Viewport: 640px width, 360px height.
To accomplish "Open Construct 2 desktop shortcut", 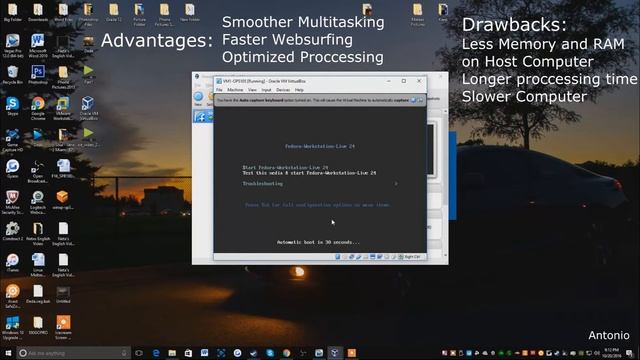I will (x=13, y=231).
